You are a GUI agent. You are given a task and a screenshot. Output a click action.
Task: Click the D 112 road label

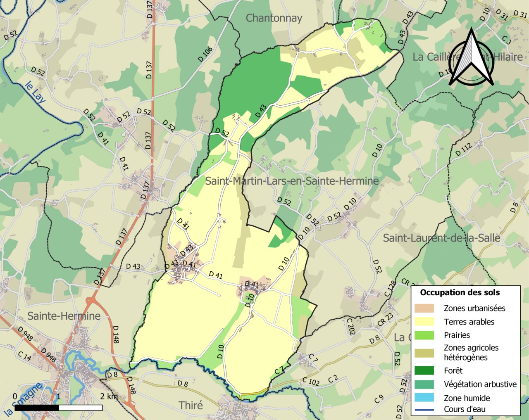[x=463, y=150]
